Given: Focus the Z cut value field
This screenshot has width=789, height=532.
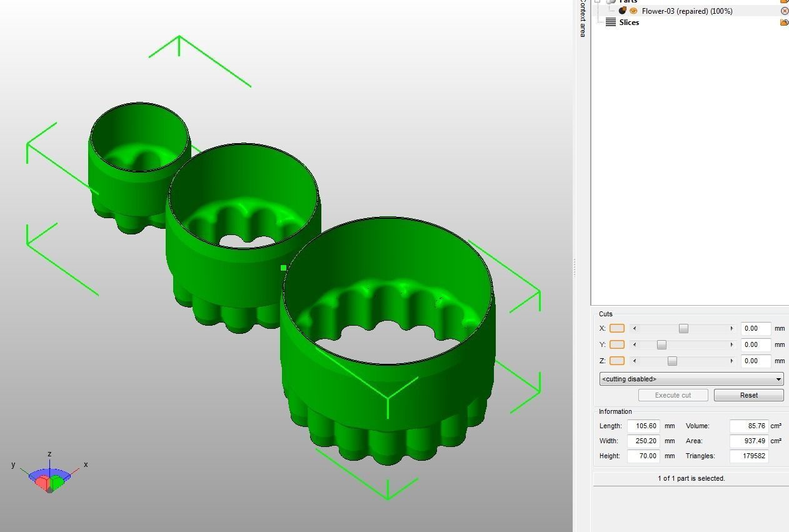Looking at the screenshot, I should [x=755, y=361].
